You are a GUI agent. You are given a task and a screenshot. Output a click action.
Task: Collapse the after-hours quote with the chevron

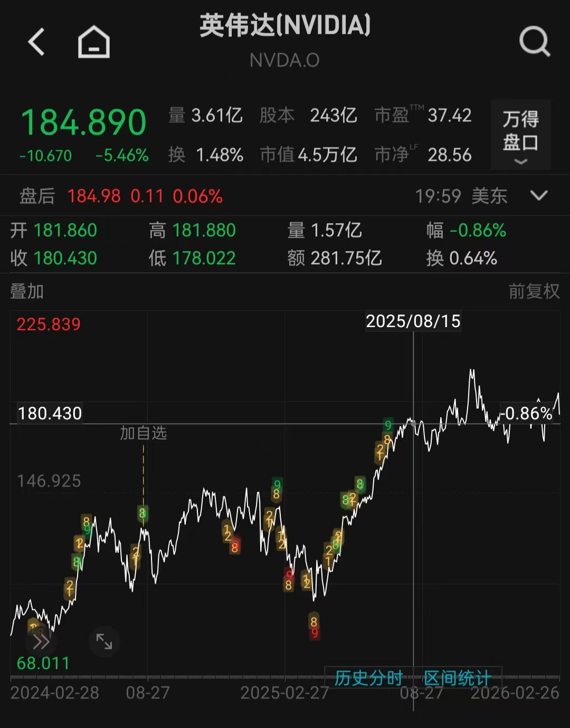539,196
